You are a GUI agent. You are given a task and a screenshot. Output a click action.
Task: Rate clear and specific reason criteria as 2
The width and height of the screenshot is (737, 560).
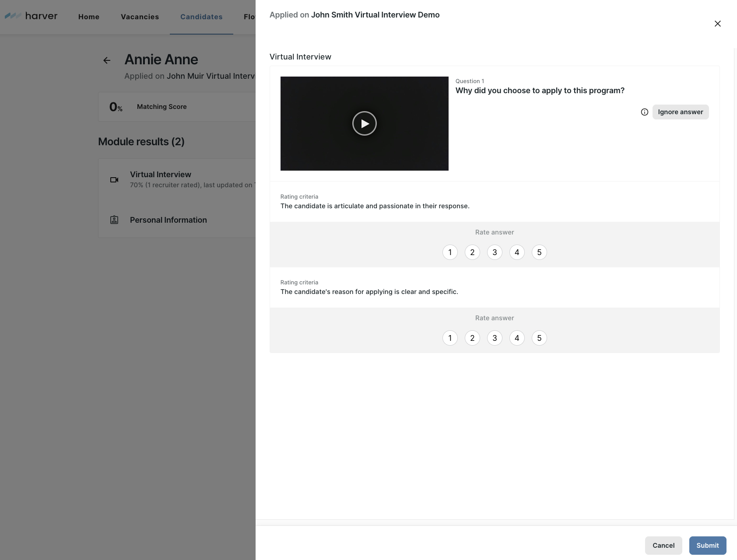472,338
